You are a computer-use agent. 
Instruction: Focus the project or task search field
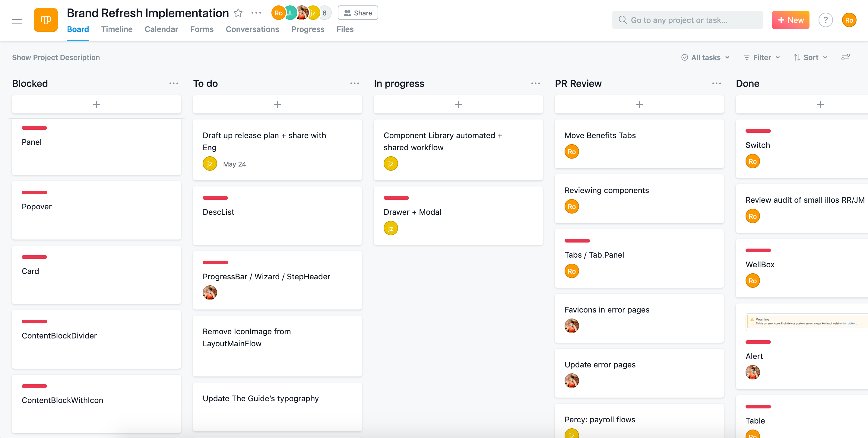pyautogui.click(x=687, y=20)
